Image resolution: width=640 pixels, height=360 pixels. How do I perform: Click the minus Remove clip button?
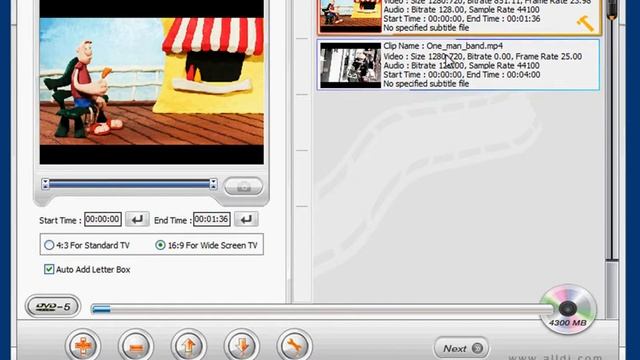click(136, 346)
